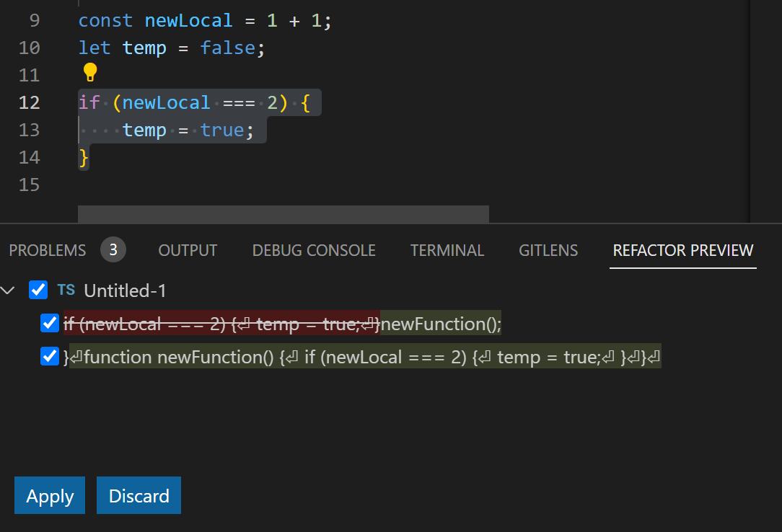Select the REFACTOR PREVIEW tab
The width and height of the screenshot is (782, 532).
click(x=682, y=250)
